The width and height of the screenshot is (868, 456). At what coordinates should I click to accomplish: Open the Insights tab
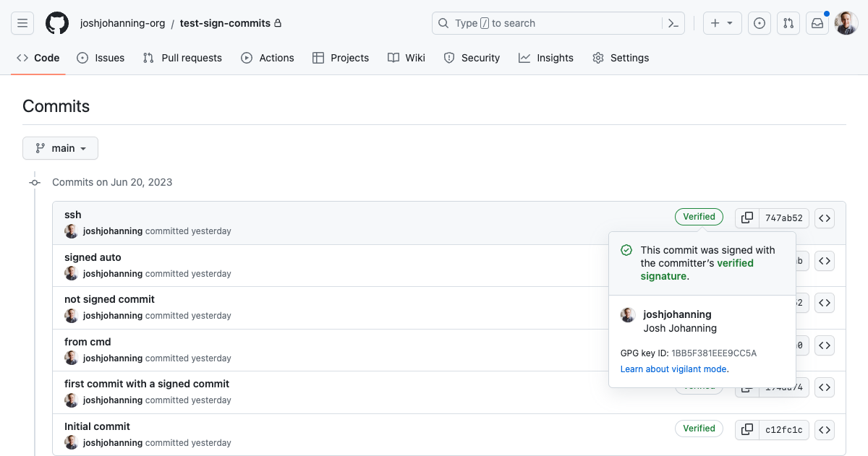[546, 57]
